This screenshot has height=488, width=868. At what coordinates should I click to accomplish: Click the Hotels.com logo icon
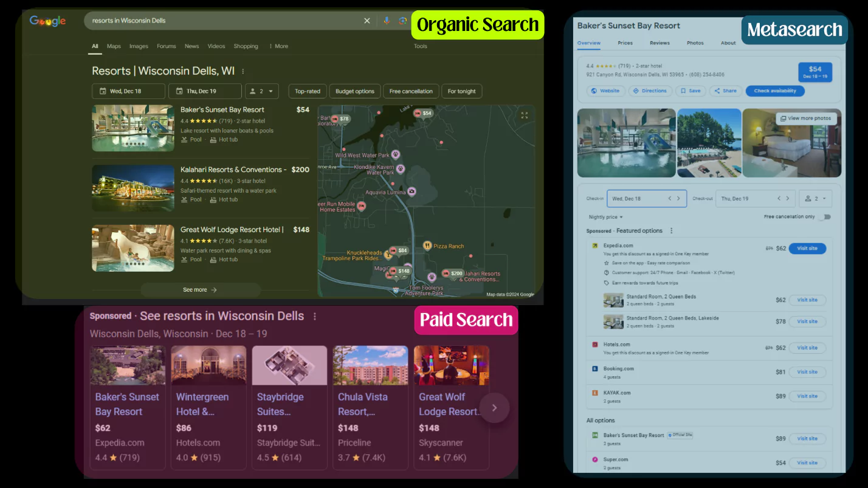tap(594, 345)
